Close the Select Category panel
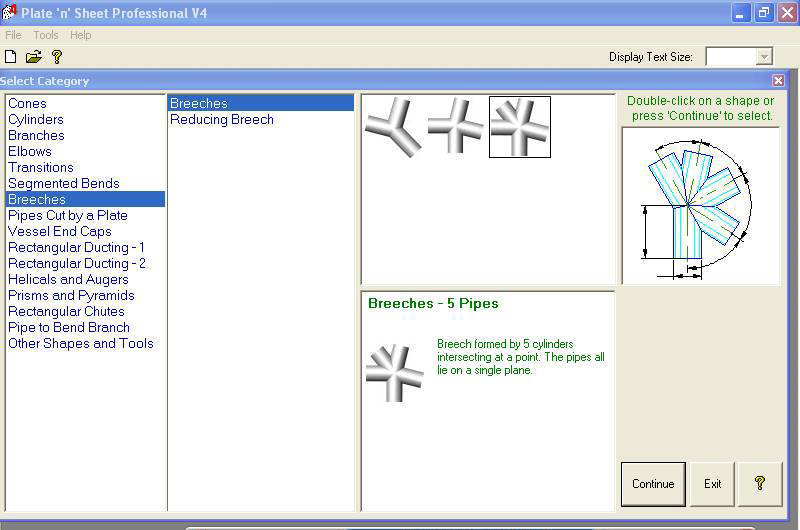Screen dimensions: 800x530 (778, 81)
